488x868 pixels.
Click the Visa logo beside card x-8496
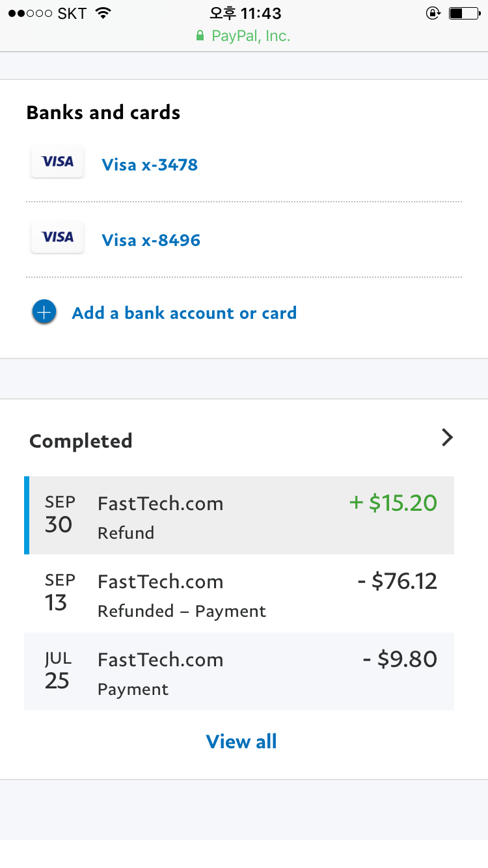pyautogui.click(x=57, y=237)
